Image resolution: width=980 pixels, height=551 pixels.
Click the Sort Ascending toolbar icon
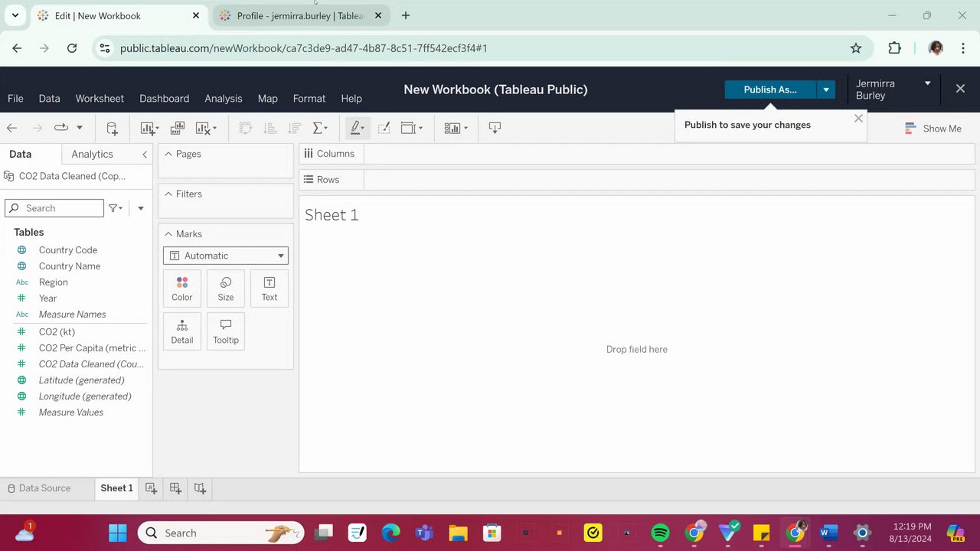(x=269, y=128)
